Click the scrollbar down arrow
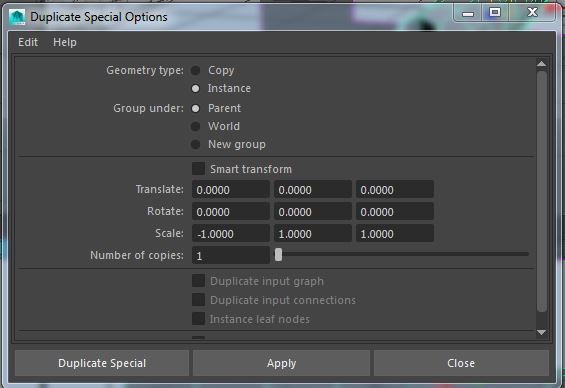Image resolution: width=565 pixels, height=388 pixels. [x=541, y=332]
